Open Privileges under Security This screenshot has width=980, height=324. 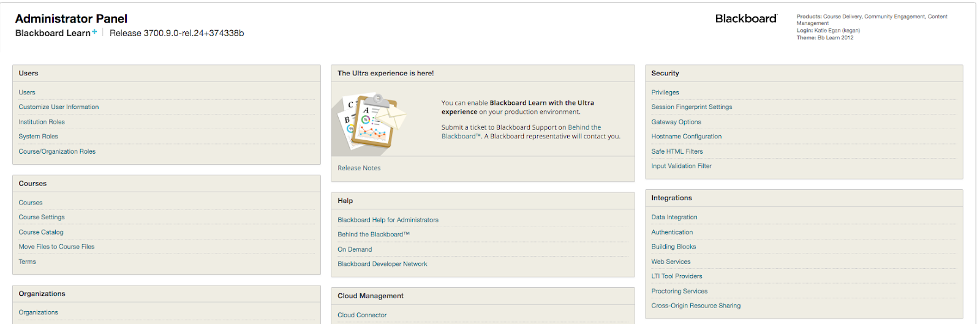point(665,92)
